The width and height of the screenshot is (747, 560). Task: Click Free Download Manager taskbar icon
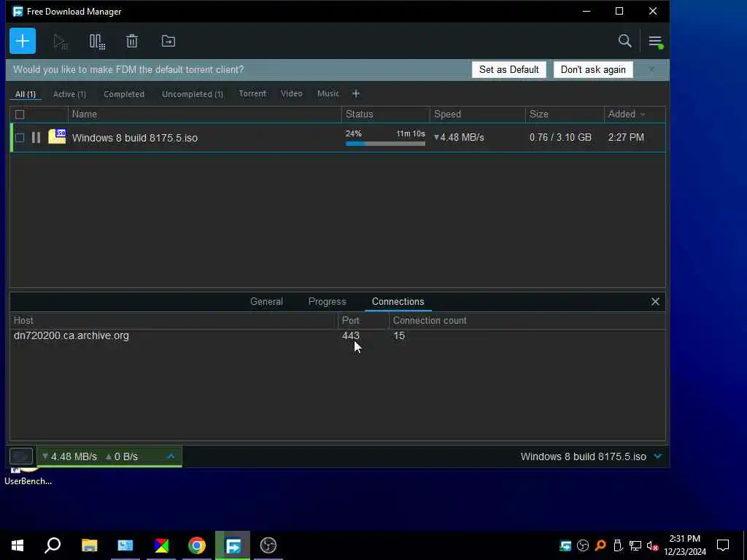click(233, 545)
